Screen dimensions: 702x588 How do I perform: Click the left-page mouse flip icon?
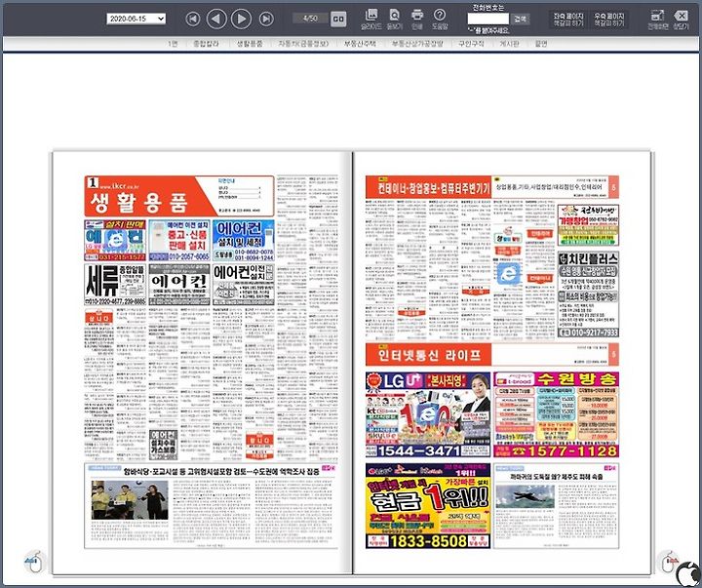35,562
